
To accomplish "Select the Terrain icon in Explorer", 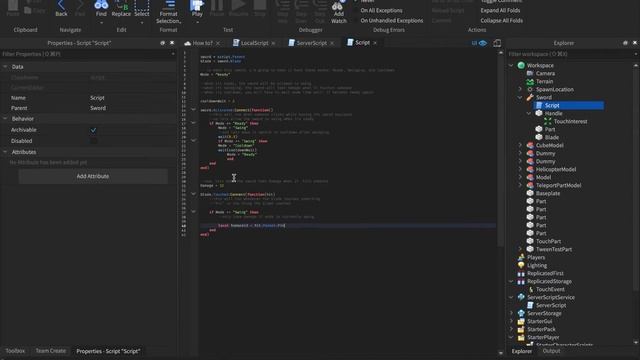I will coord(530,81).
